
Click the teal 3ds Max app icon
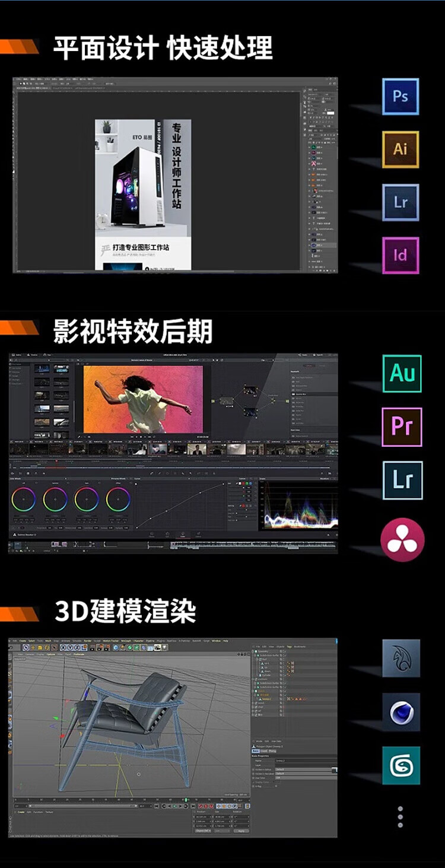pyautogui.click(x=401, y=765)
